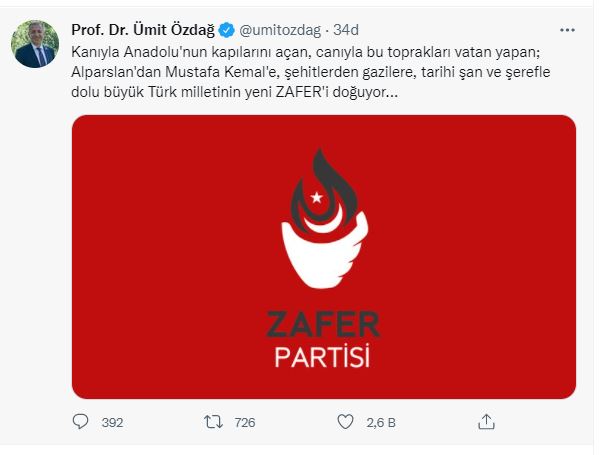The height and width of the screenshot is (455, 599).
Task: Click the Prof. Dr. Ümit Özdağ name
Action: [143, 30]
